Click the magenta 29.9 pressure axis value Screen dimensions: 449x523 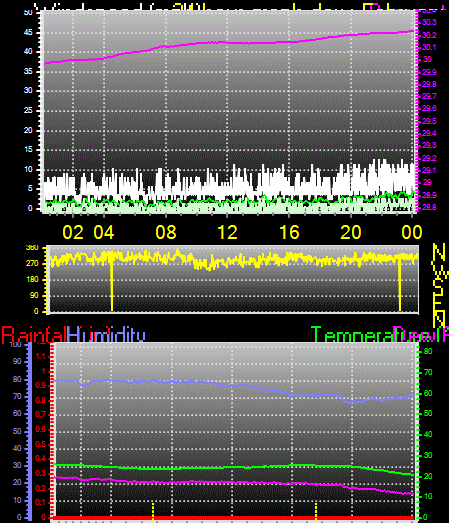(429, 72)
